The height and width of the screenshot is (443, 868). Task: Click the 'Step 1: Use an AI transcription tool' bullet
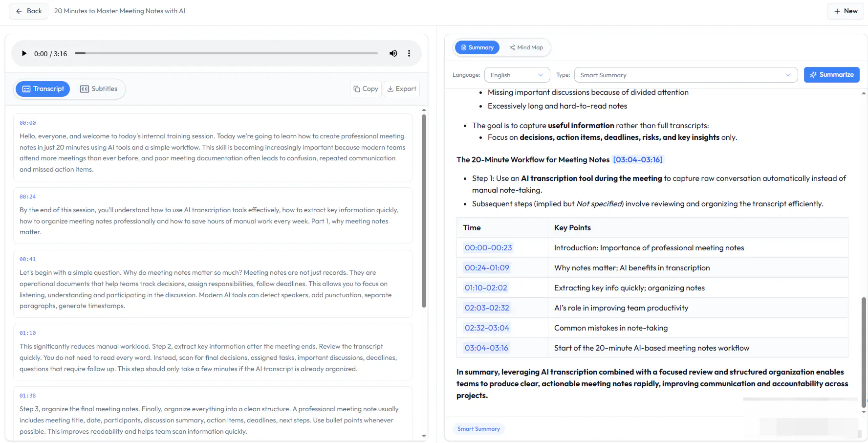(x=659, y=184)
